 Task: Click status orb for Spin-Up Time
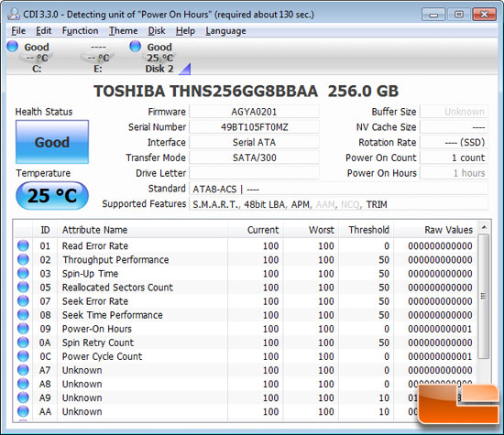tap(23, 273)
